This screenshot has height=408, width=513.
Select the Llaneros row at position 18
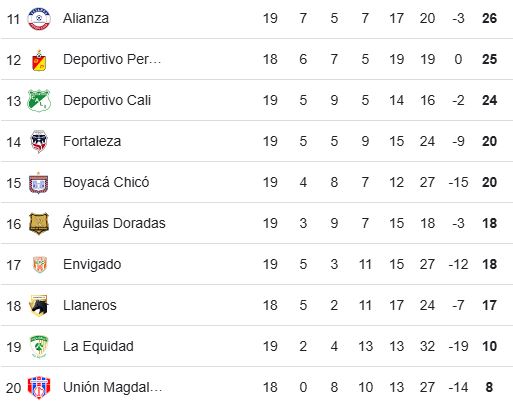[x=256, y=305]
